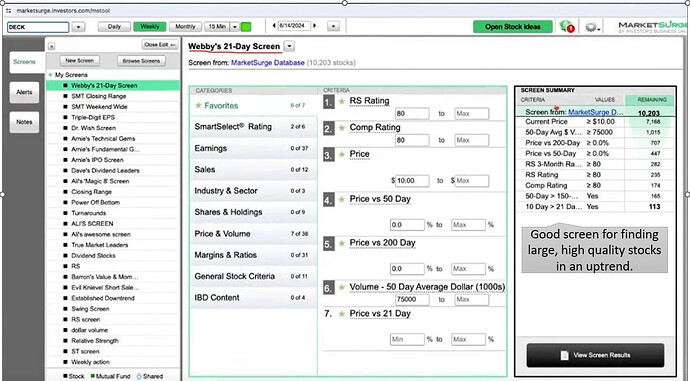690x381 pixels.
Task: Click next date arrow beside 6/14/2024
Action: point(315,26)
